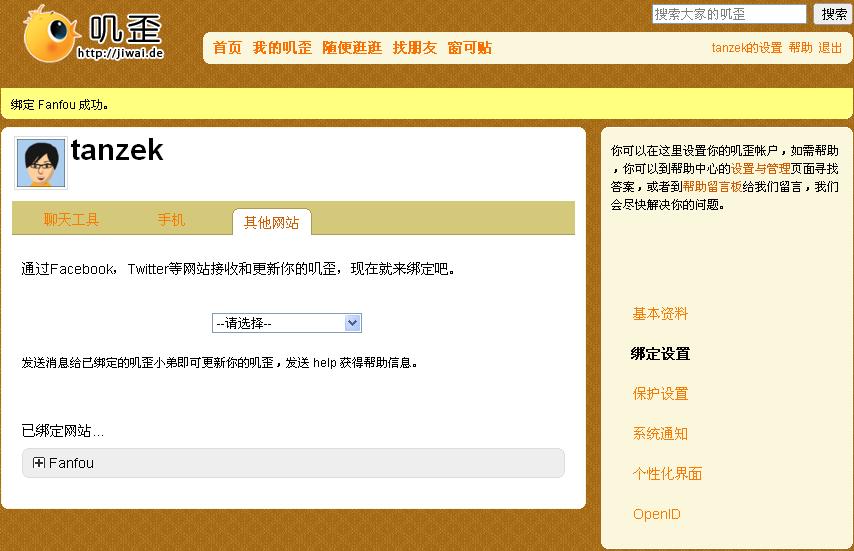Viewport: 854px width, 551px height.
Task: Open the 帮助留言板 link
Action: coord(712,187)
